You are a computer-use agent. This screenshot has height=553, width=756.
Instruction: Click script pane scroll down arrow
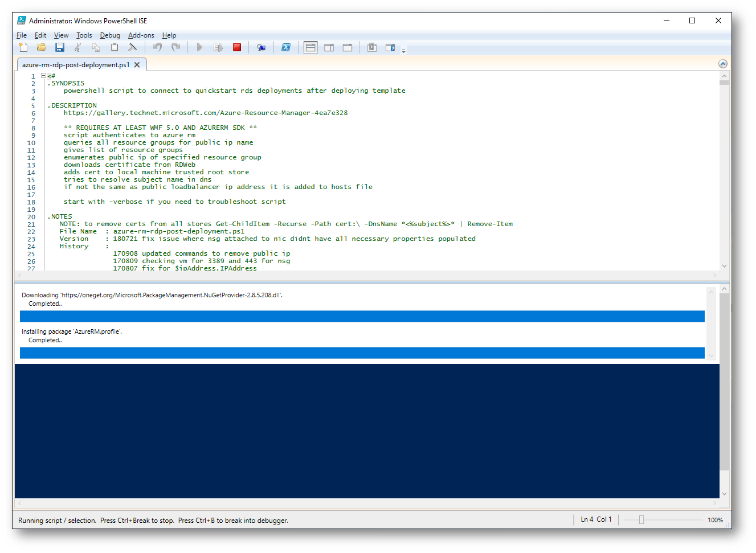coord(724,266)
